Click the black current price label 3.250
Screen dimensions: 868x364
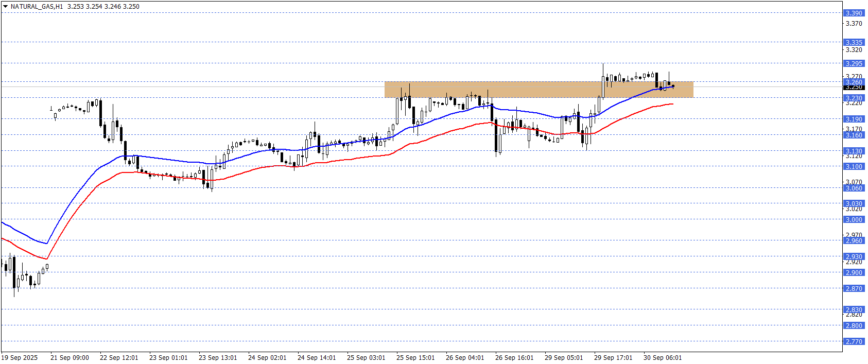pyautogui.click(x=854, y=88)
